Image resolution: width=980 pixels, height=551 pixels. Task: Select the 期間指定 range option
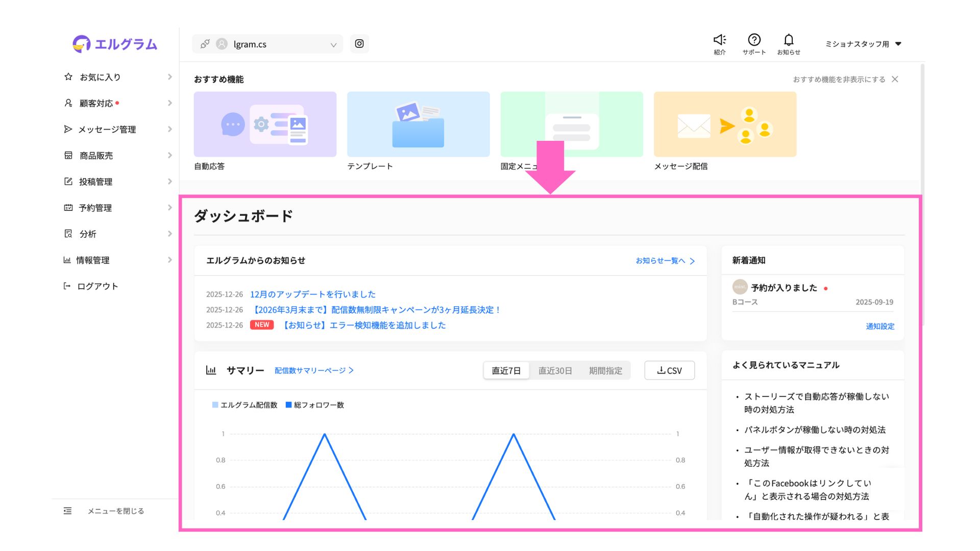click(x=605, y=370)
